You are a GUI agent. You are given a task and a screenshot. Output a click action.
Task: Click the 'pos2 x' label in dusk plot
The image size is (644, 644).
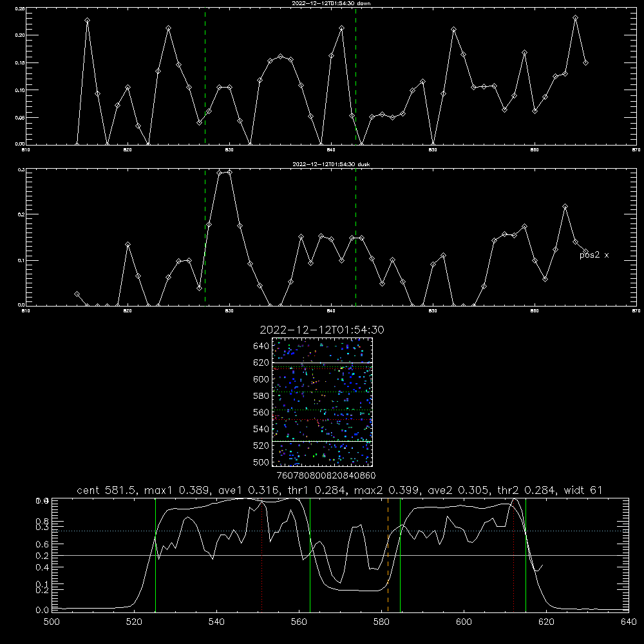click(x=594, y=255)
